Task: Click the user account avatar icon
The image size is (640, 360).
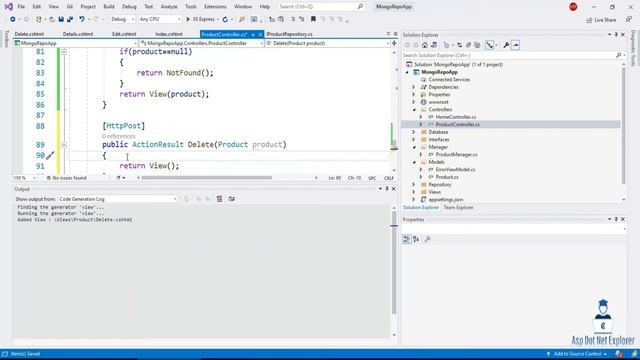Action: [573, 7]
